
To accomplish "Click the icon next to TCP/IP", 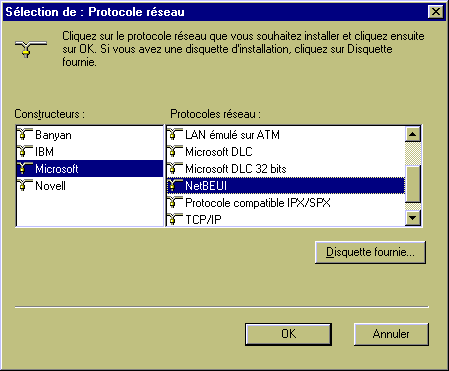I will tap(175, 219).
